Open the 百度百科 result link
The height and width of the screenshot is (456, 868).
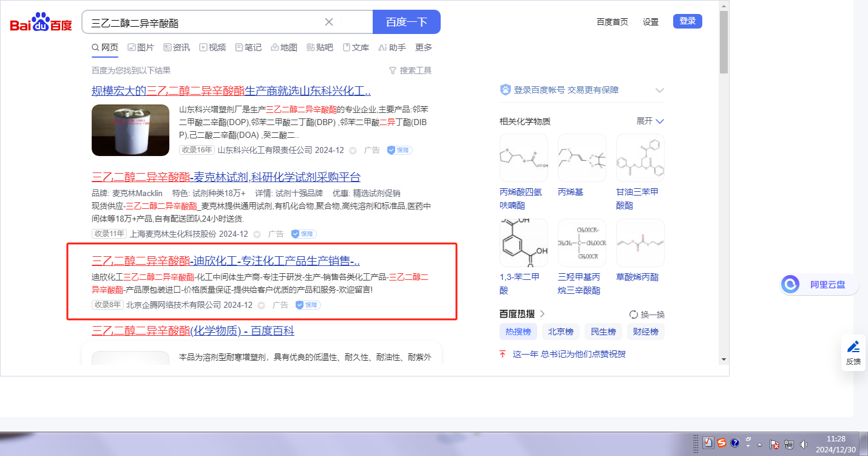pos(192,331)
